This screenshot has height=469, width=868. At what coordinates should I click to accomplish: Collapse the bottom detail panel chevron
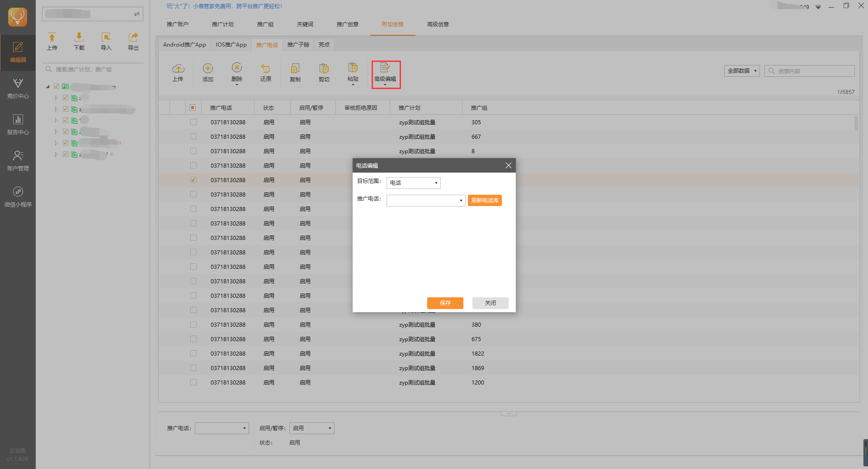[509, 413]
